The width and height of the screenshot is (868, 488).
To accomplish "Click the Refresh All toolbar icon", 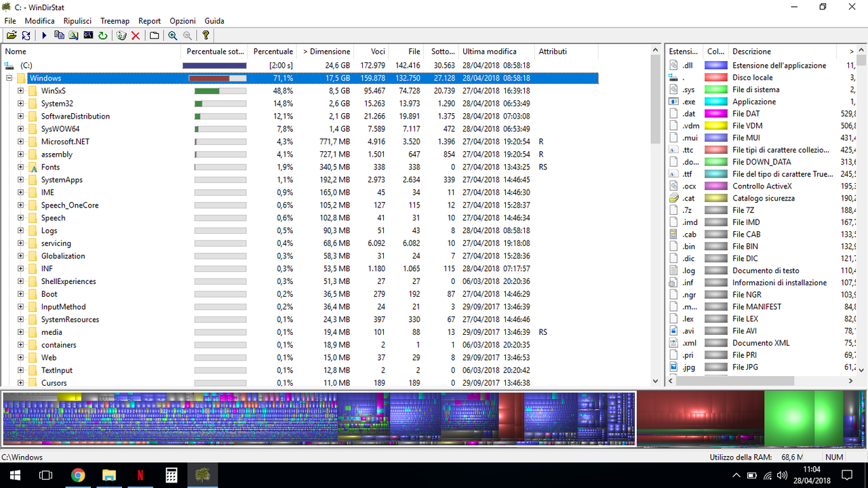I will pyautogui.click(x=26, y=35).
